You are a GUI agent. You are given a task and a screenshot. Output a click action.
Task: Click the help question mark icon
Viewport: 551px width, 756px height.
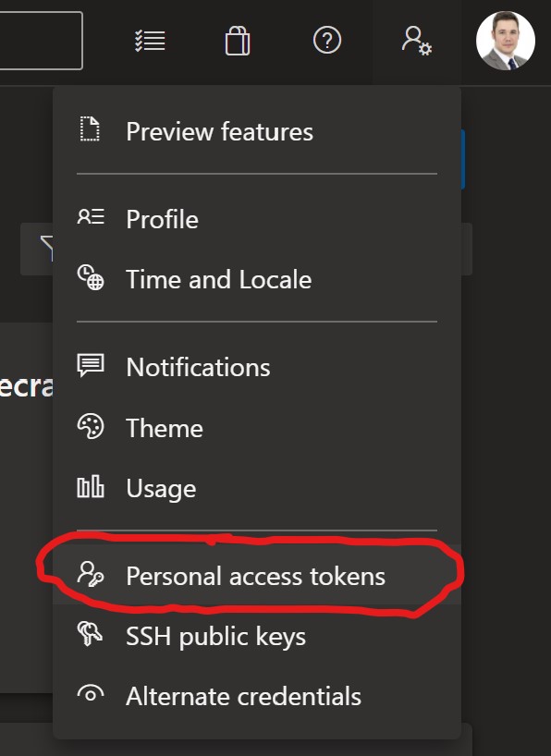tap(327, 40)
